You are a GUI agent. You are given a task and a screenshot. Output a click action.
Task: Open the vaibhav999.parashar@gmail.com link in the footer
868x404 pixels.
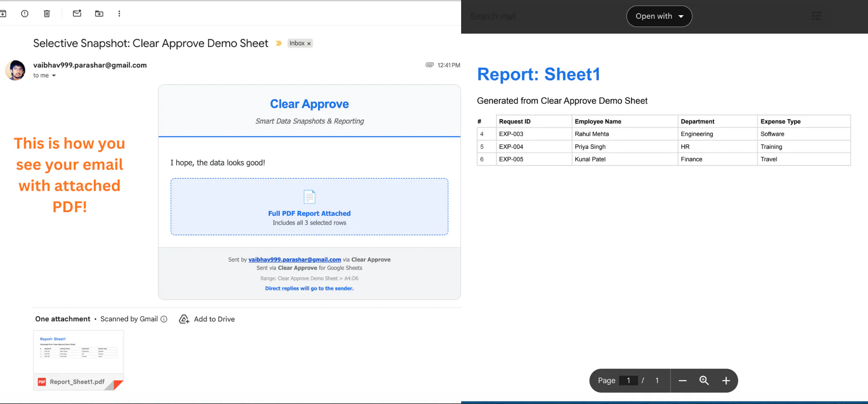[x=295, y=260]
